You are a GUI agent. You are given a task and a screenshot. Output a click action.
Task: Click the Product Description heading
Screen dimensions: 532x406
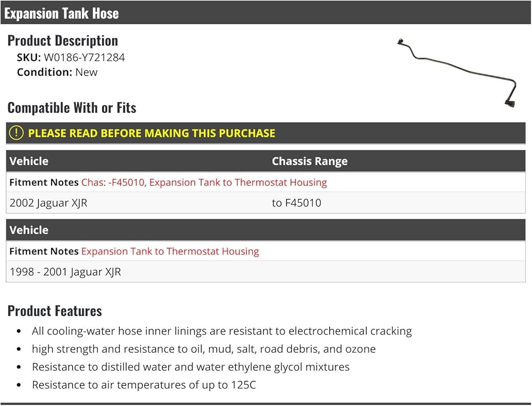click(63, 41)
